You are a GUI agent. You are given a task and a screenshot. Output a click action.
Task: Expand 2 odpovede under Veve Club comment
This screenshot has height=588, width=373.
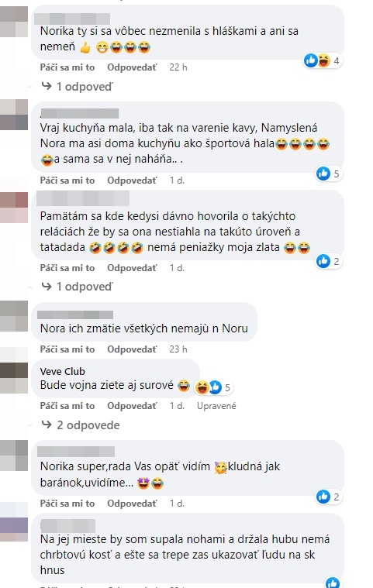(81, 425)
